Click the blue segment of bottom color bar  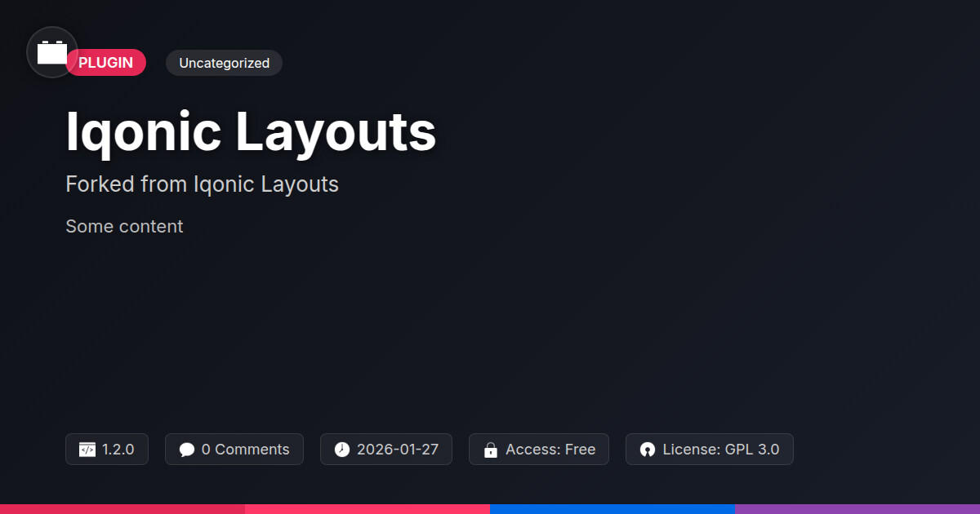612,509
